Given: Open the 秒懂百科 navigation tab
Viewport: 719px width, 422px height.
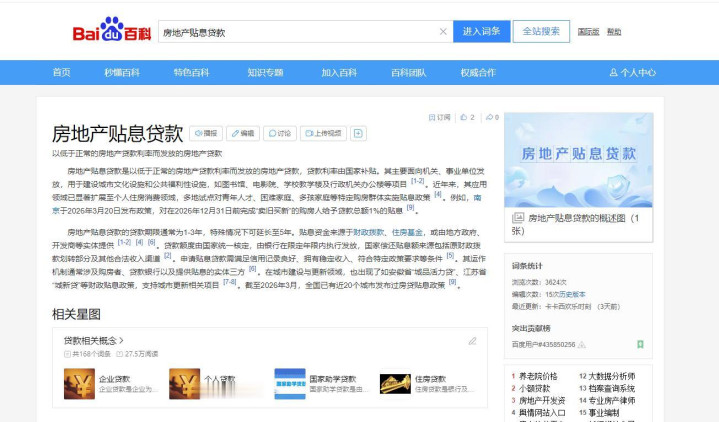Looking at the screenshot, I should pos(122,72).
